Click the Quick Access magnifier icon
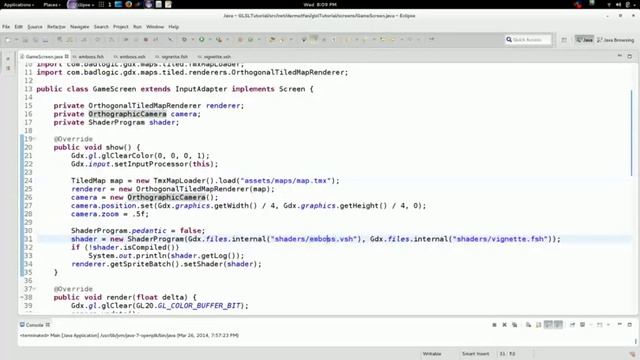Screen dimensions: 640x360 click(509, 40)
